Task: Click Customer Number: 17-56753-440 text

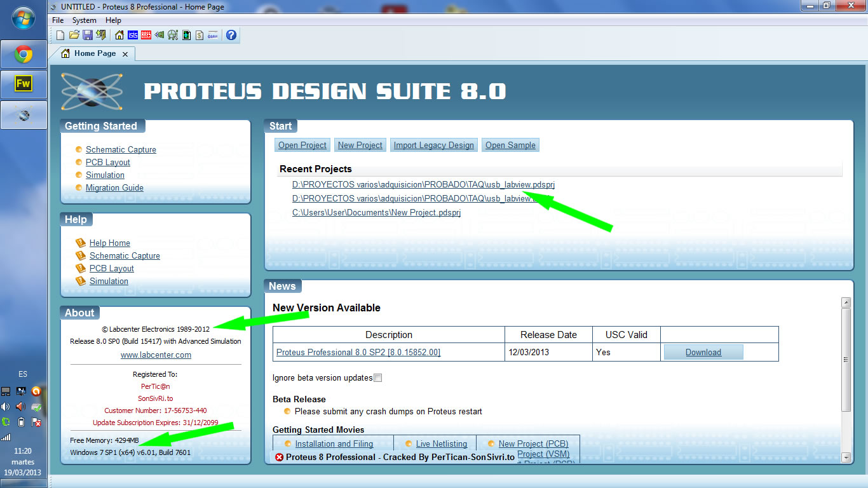Action: tap(156, 410)
